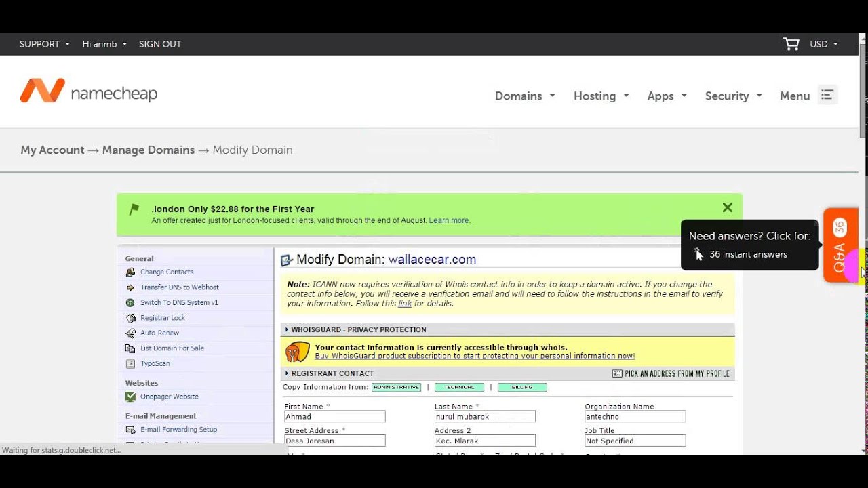Open Transfer DNS to Webhost
The height and width of the screenshot is (488, 868).
point(180,287)
